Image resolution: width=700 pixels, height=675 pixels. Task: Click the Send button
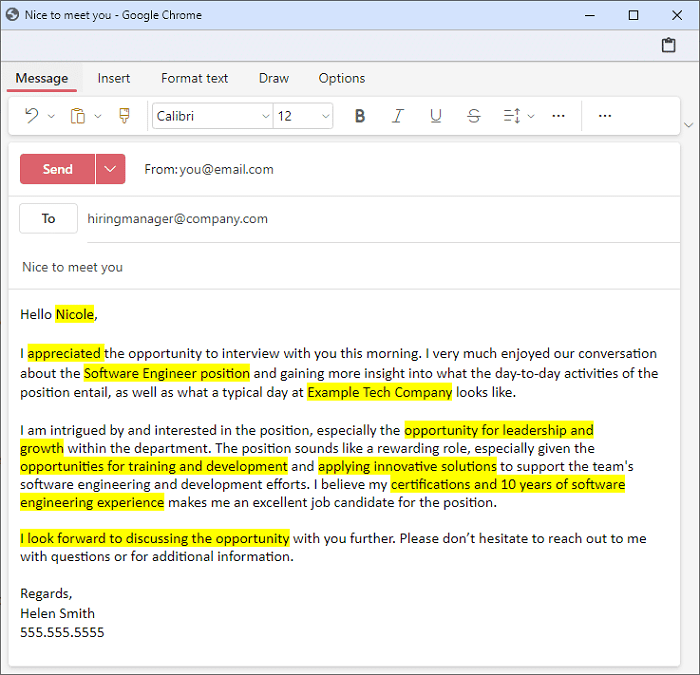coord(58,169)
